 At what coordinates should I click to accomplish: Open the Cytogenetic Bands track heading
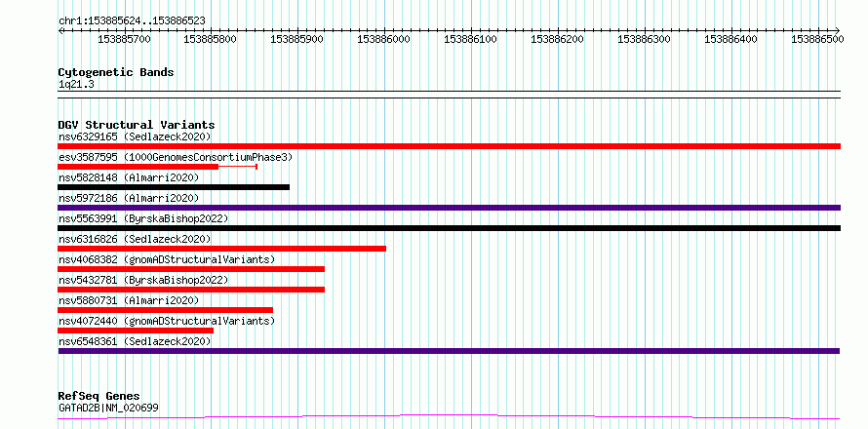tap(116, 72)
